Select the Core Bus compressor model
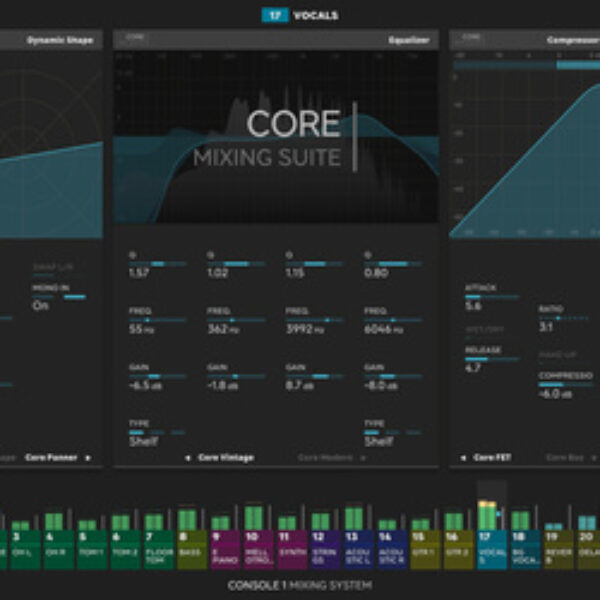The image size is (600, 600). pyautogui.click(x=565, y=458)
